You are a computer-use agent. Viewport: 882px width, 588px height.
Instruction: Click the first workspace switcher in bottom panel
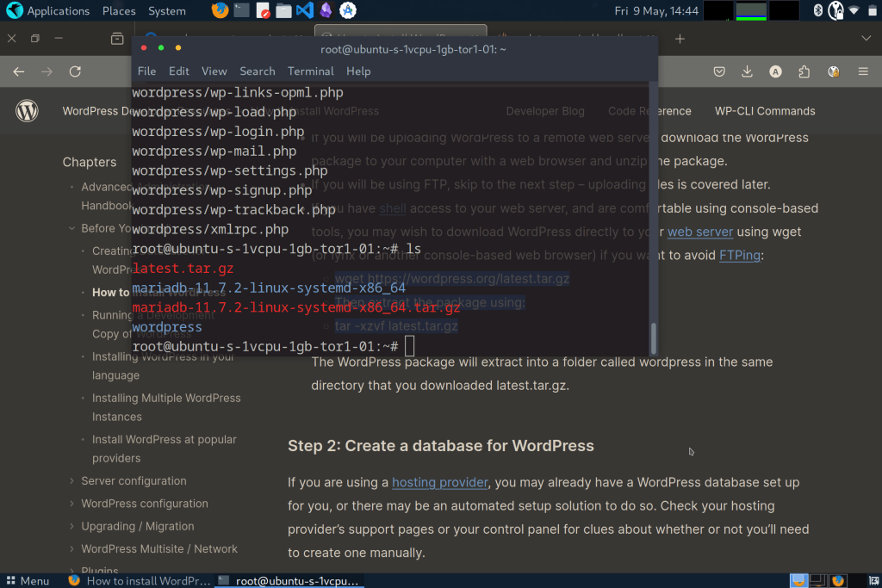(x=798, y=581)
